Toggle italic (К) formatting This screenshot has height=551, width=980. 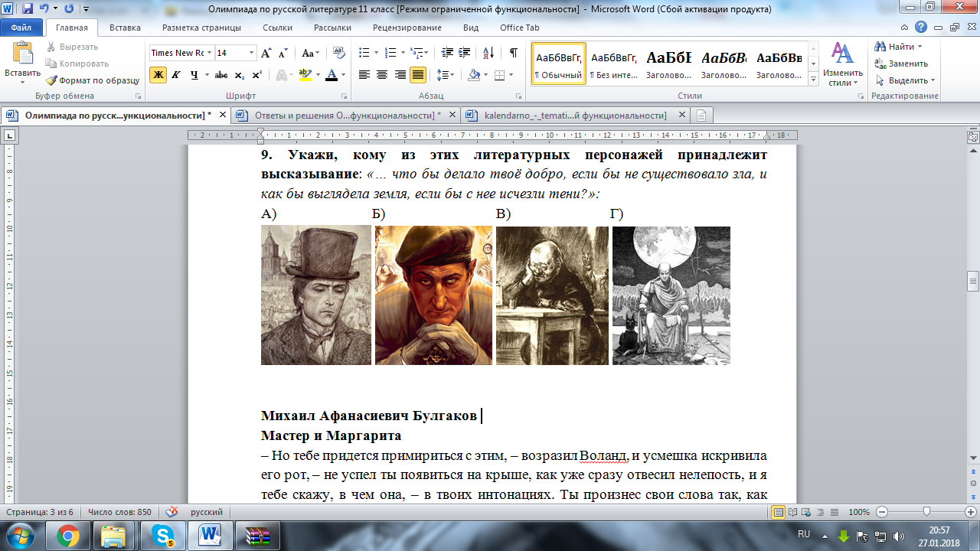[176, 75]
